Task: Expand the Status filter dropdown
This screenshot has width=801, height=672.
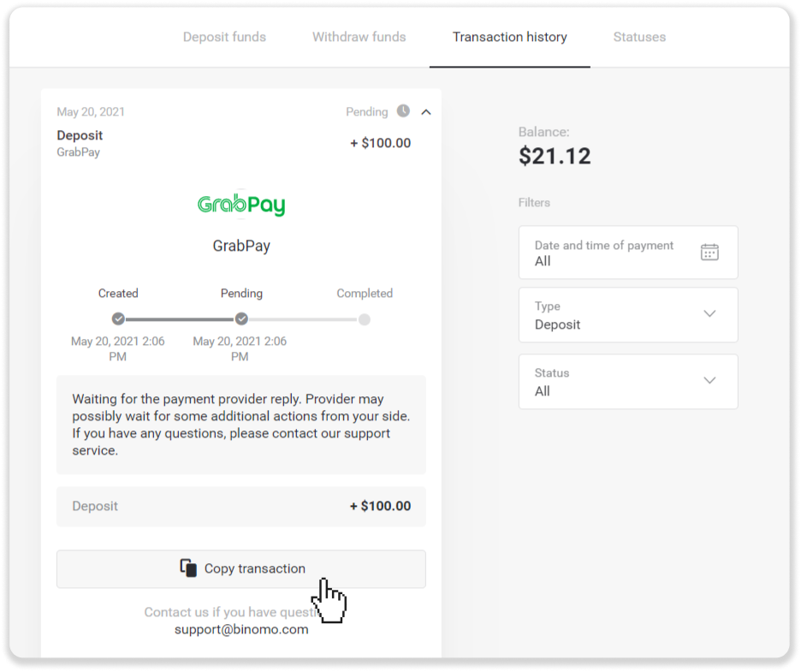Action: pyautogui.click(x=628, y=381)
